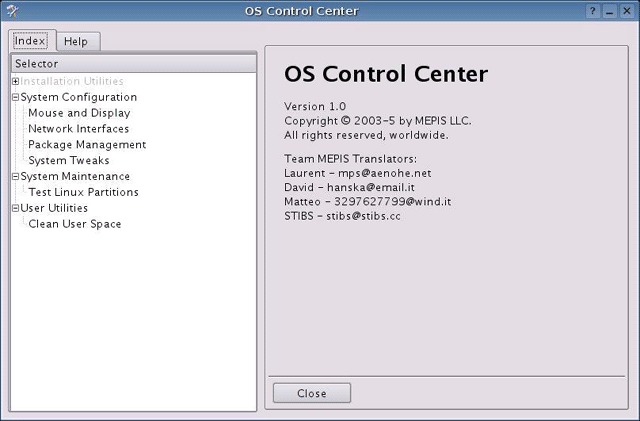
Task: Collapse the System Configuration tree node
Action: (x=16, y=97)
